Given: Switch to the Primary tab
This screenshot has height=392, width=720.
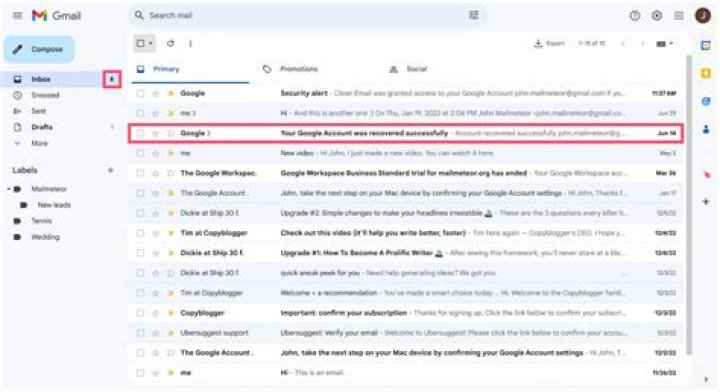Looking at the screenshot, I should pos(190,69).
